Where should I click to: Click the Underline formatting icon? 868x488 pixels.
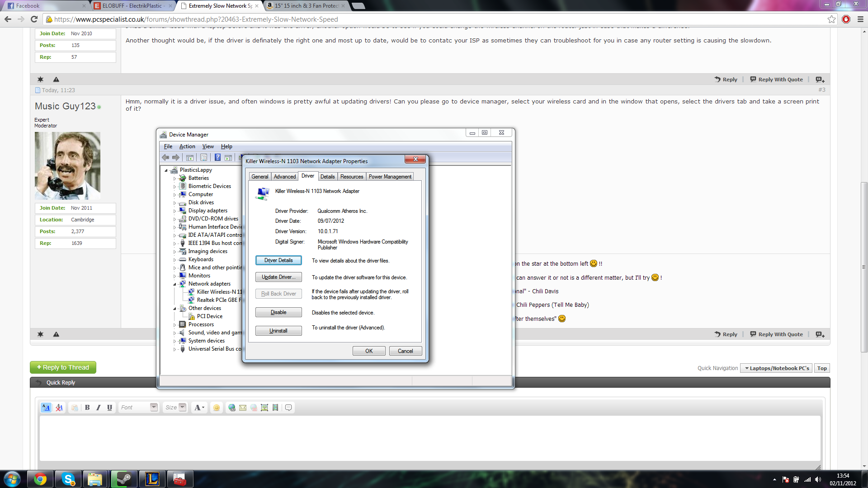109,408
